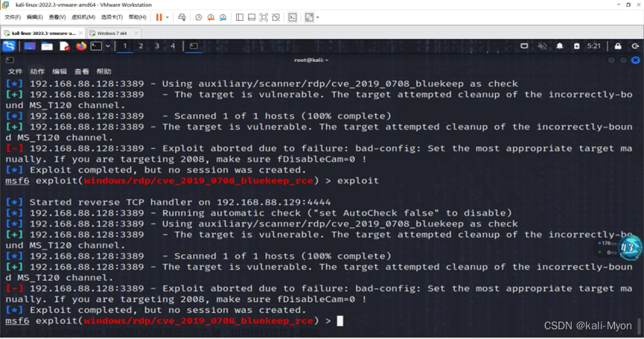This screenshot has width=644, height=339.
Task: Open the terminal 文件 menu
Action: (15, 72)
